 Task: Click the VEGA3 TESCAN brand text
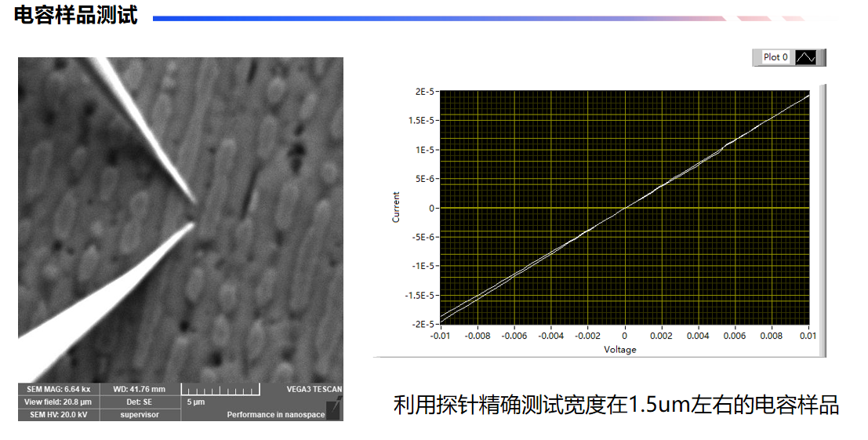[314, 389]
